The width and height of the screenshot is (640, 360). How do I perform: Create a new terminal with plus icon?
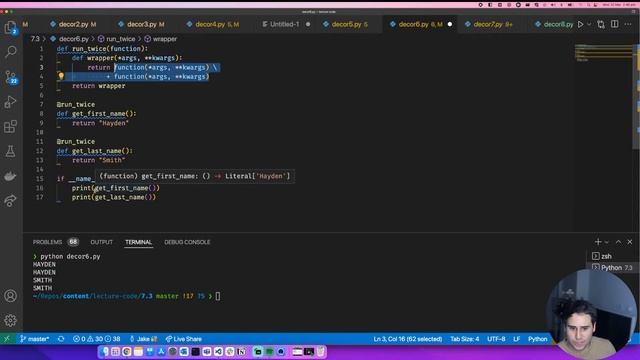point(598,242)
